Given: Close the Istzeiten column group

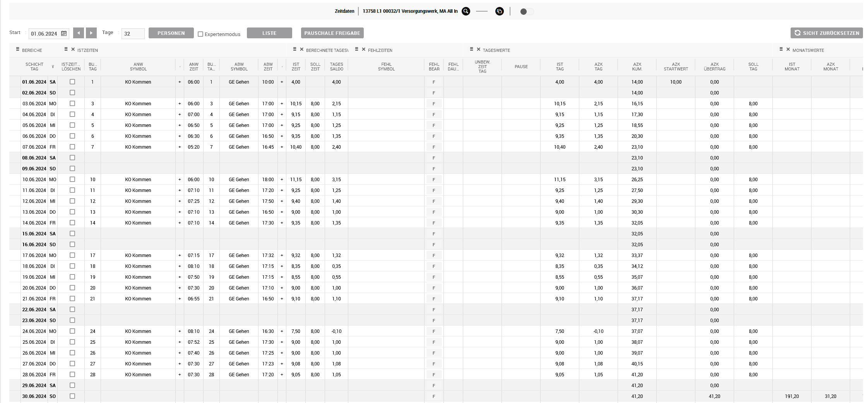Looking at the screenshot, I should tap(73, 50).
